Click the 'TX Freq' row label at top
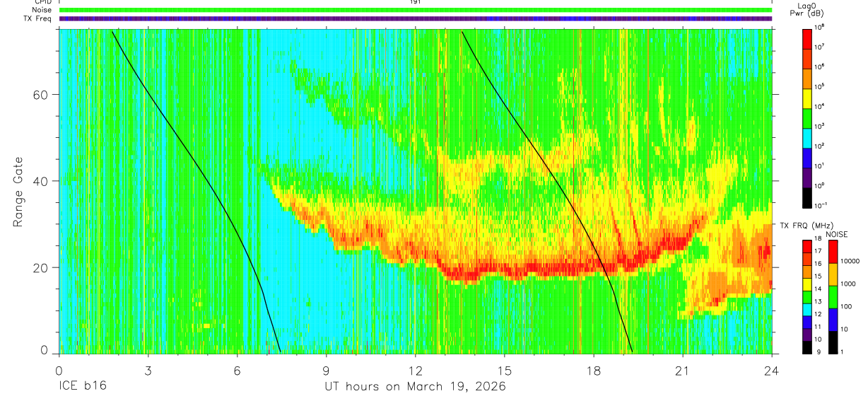868x401 pixels. point(38,18)
